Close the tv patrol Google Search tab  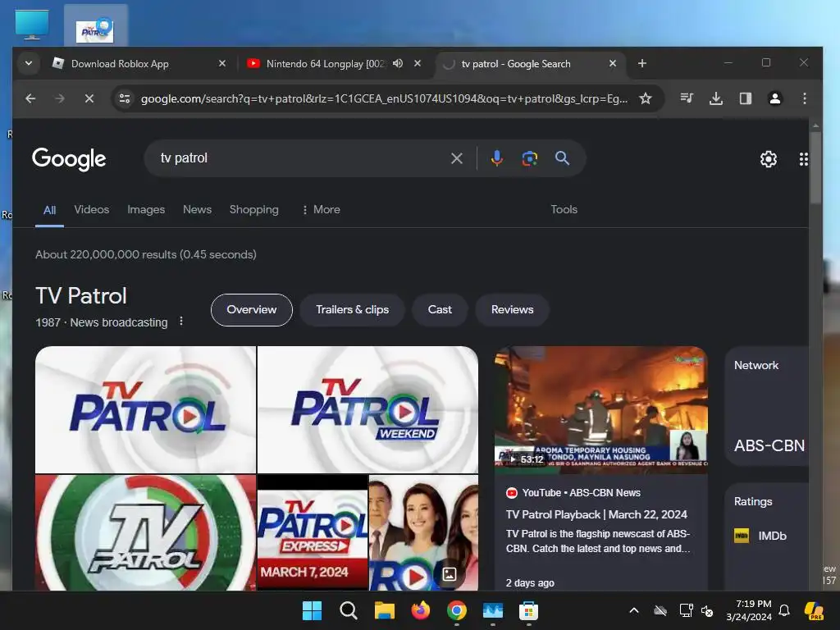612,63
